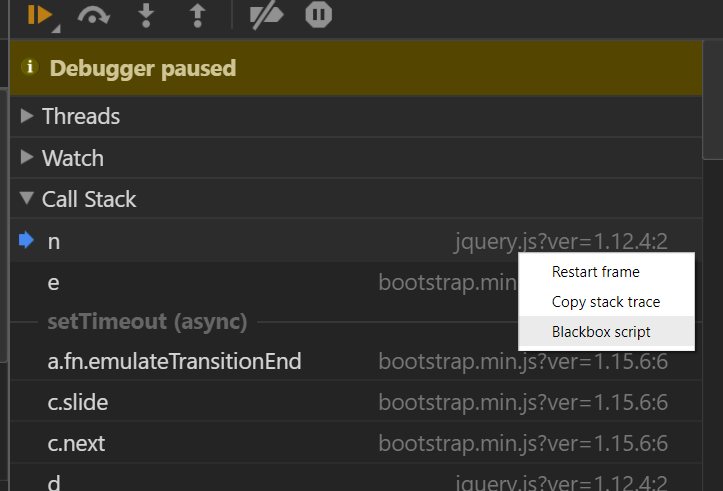Step into next function call
The image size is (723, 491).
[x=146, y=15]
